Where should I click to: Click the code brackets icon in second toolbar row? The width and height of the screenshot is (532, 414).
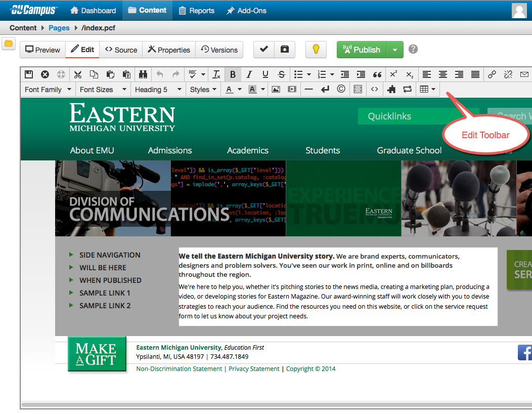point(374,89)
